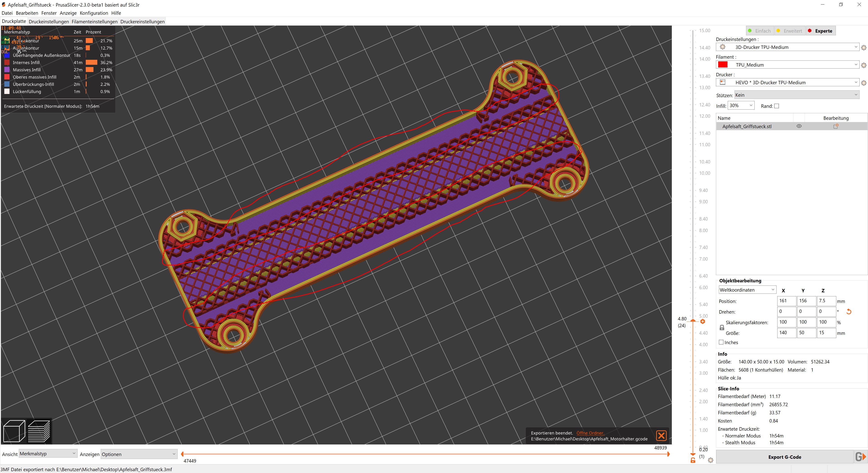Enable the Rand checkbox
868x473 pixels.
pos(777,106)
